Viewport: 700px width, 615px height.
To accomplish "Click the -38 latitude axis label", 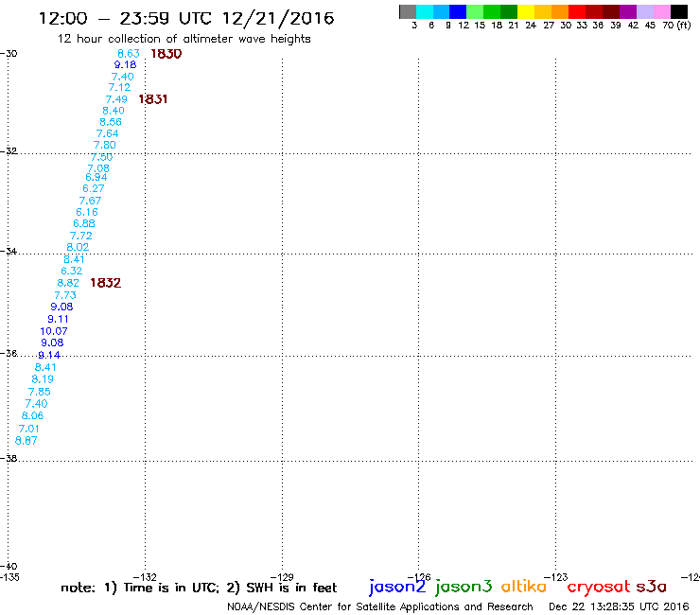I will (9, 458).
